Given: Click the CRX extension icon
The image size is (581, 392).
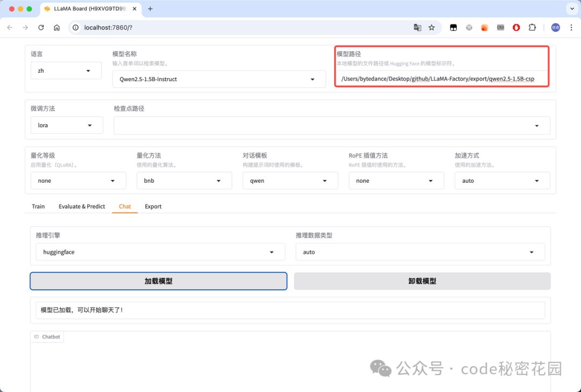Looking at the screenshot, I should [500, 27].
